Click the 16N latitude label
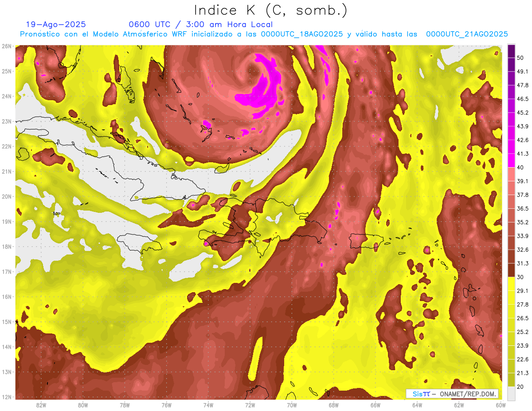The image size is (532, 411). (x=7, y=297)
